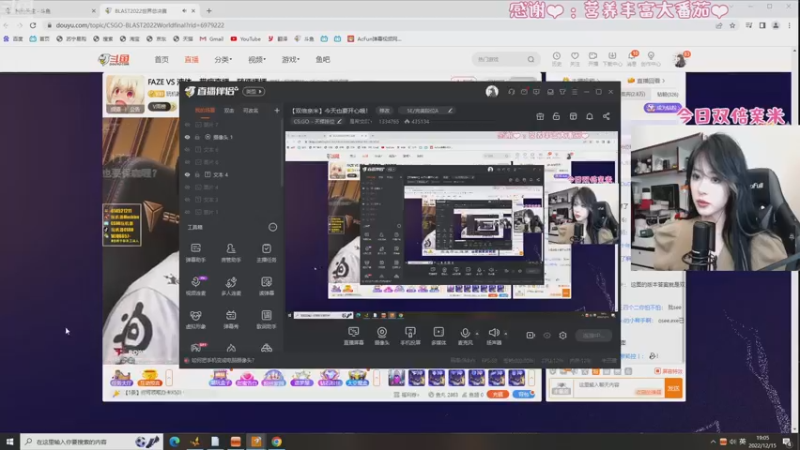800x450 pixels.
Task: Go to Douyu 首页 home
Action: point(162,60)
